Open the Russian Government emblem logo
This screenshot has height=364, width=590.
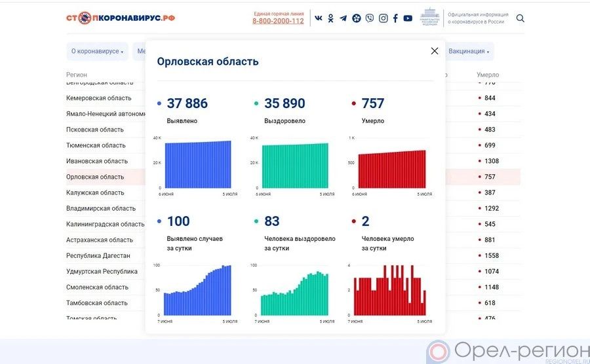(x=430, y=18)
